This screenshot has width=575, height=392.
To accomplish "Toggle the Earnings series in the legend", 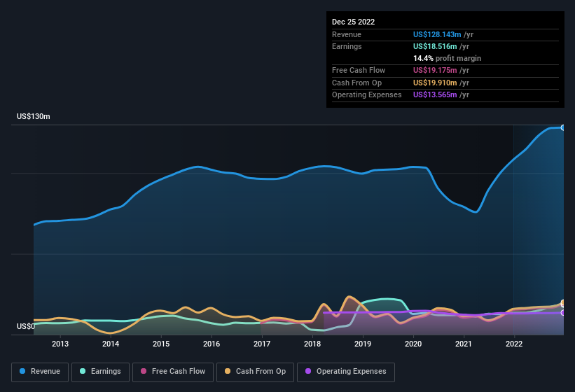I will (100, 372).
